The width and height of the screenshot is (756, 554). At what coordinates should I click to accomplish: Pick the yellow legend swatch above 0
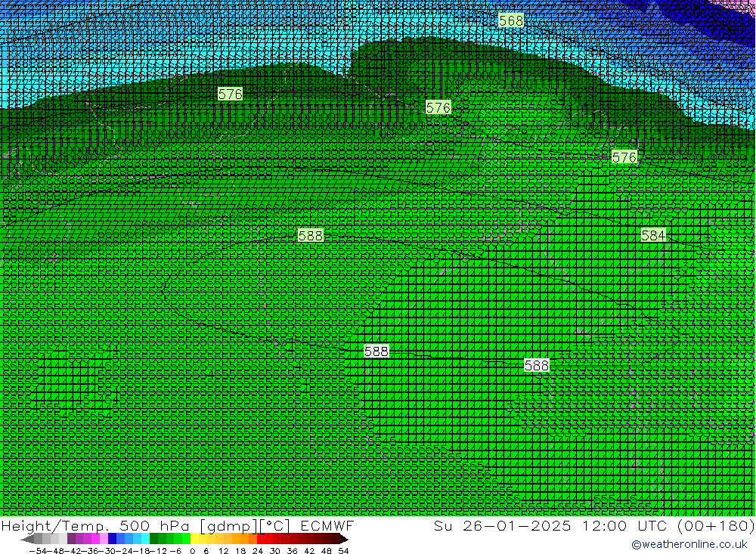tap(195, 540)
